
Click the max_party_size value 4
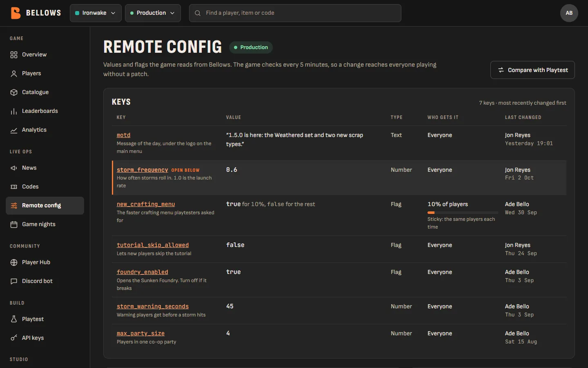(x=228, y=333)
